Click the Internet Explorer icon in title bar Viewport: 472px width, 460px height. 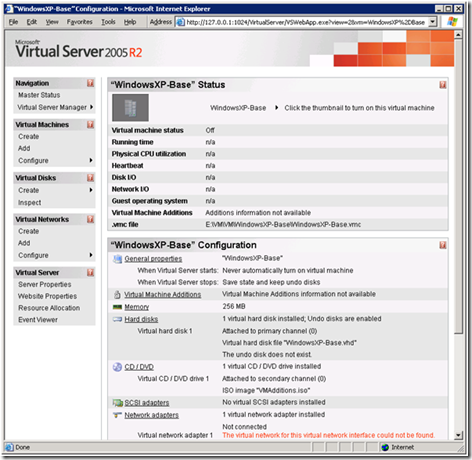[8, 9]
